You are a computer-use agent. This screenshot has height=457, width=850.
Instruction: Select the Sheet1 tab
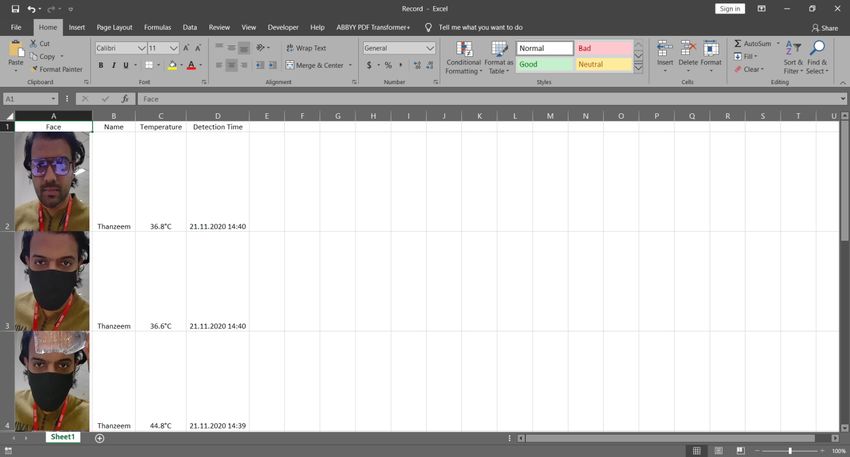coord(63,437)
